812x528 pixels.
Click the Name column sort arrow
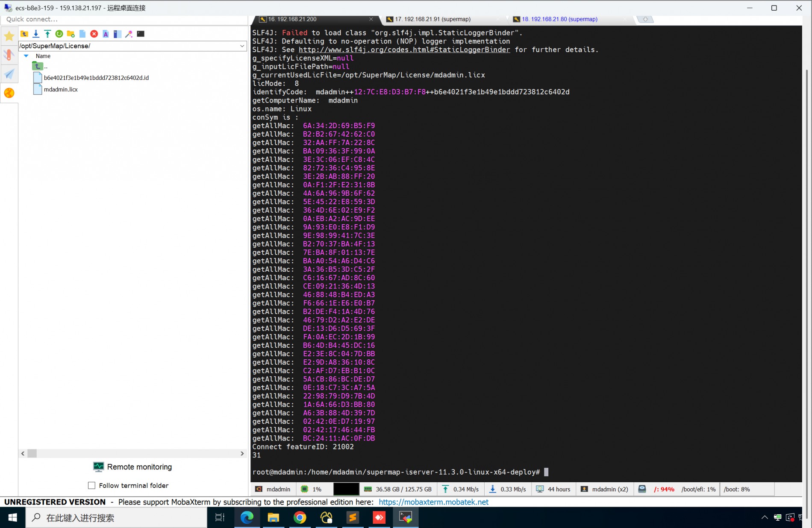point(26,56)
